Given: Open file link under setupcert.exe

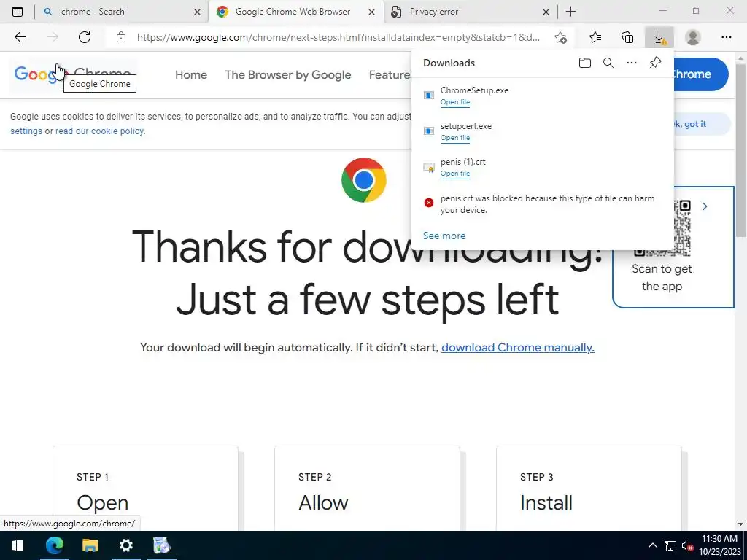Looking at the screenshot, I should click(x=455, y=138).
